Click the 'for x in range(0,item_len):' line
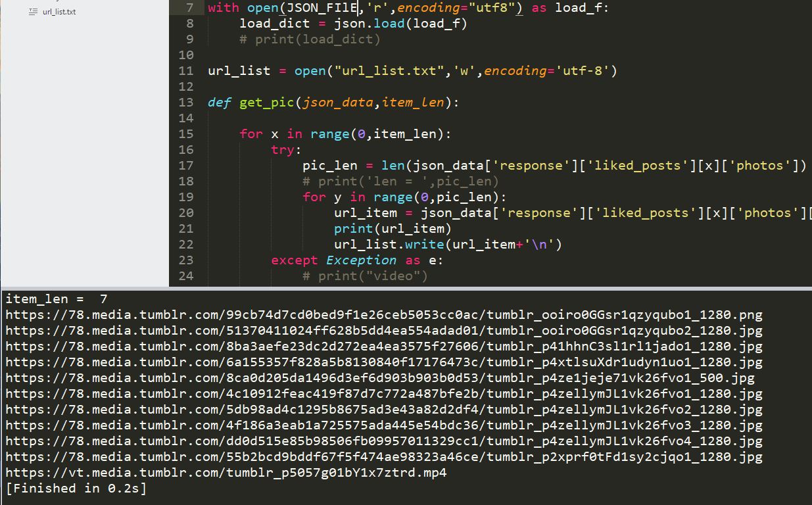Viewport: 812px width, 505px height. pos(346,134)
